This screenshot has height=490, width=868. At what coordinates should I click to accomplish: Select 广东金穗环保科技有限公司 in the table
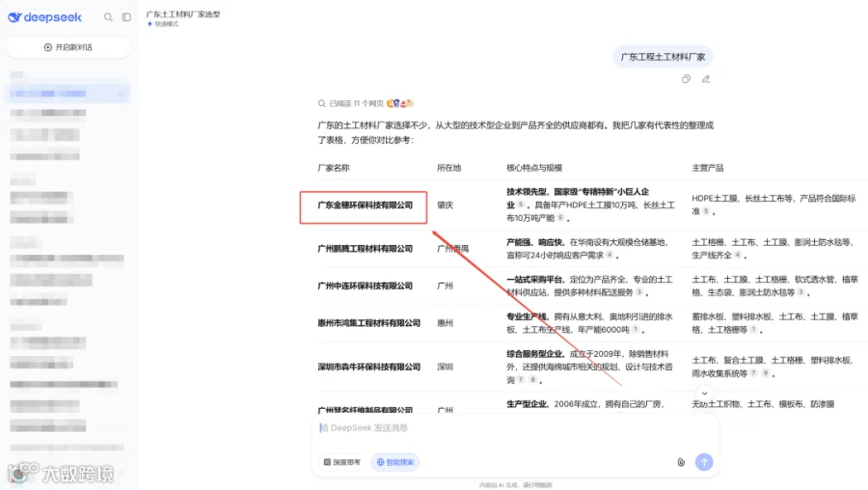tap(365, 204)
